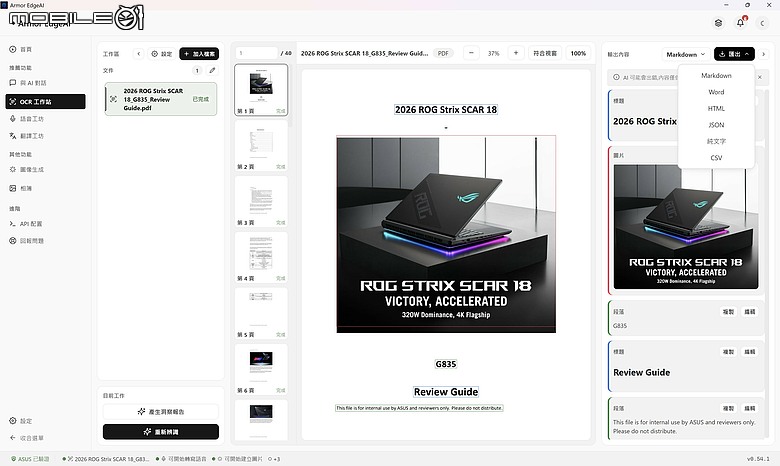Click the Review Guide text box on page

point(446,392)
